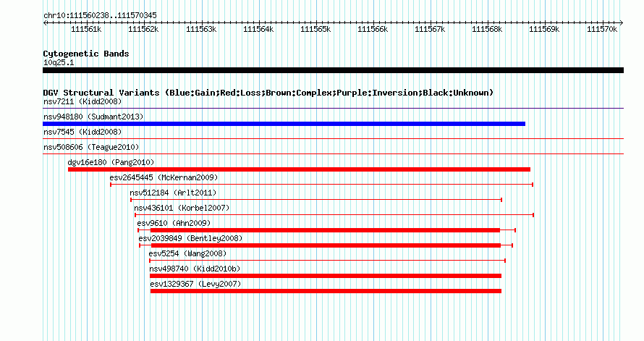Click the 111568k ruler tick label
Viewport: 644px width, 341px height.
pos(487,29)
